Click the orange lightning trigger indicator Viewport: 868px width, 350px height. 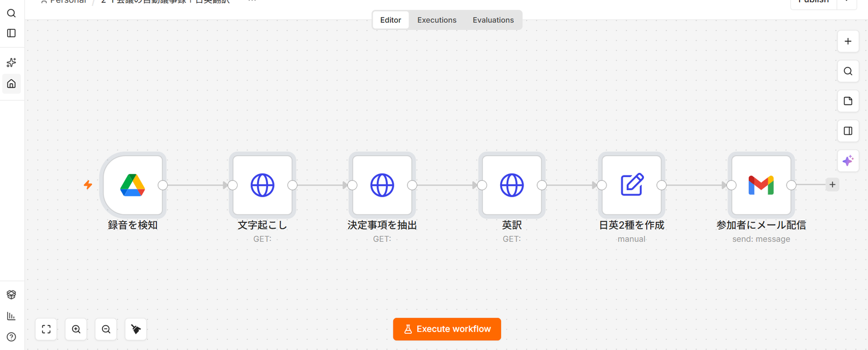coord(88,185)
